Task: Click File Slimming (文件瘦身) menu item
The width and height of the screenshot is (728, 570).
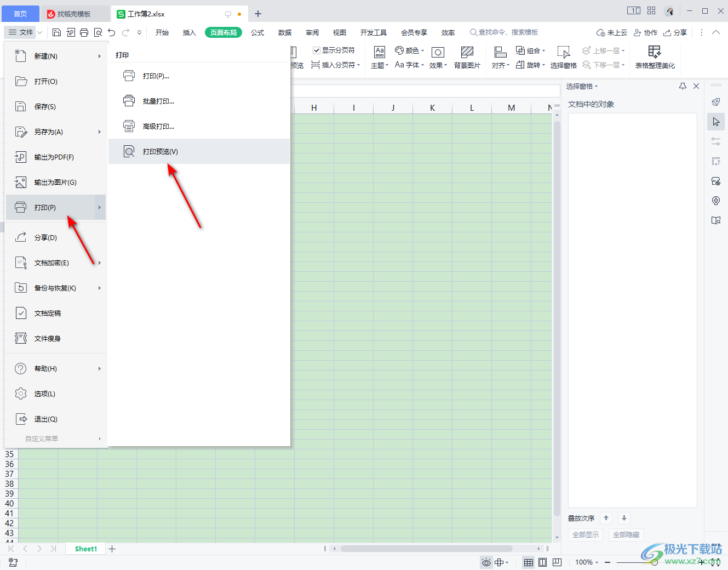Action: point(55,338)
